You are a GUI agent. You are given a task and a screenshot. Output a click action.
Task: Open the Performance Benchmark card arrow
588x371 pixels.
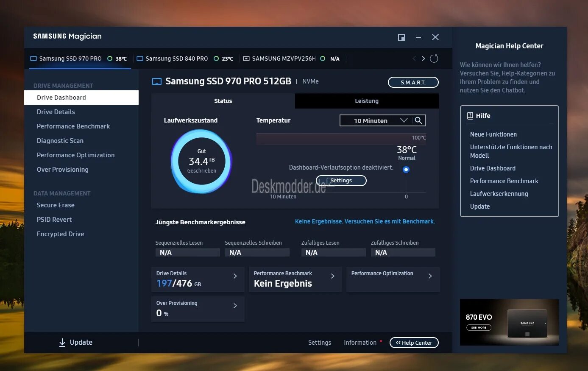pos(333,276)
